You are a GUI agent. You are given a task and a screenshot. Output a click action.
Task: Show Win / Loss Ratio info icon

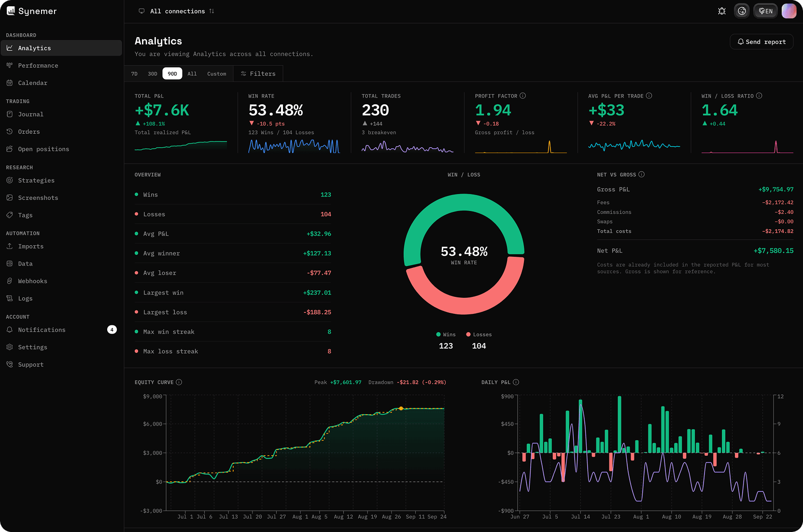click(759, 96)
